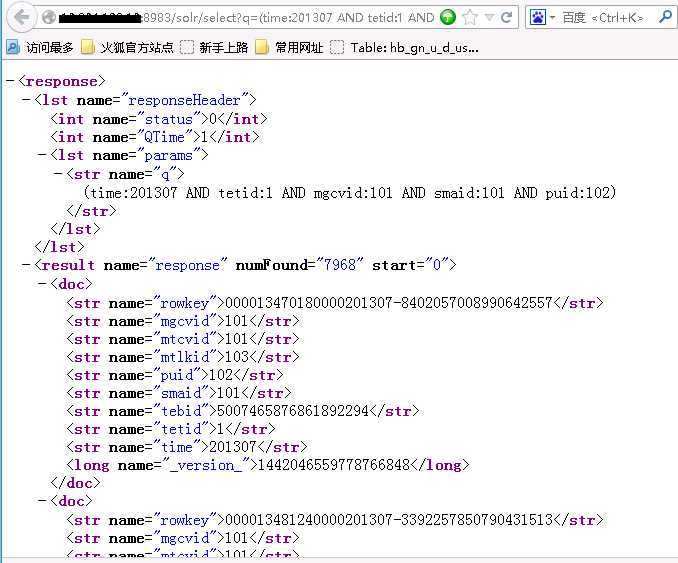Screen dimensions: 678x563
Task: Open the 火狐官方站点 bookmark folder
Action: [128, 47]
